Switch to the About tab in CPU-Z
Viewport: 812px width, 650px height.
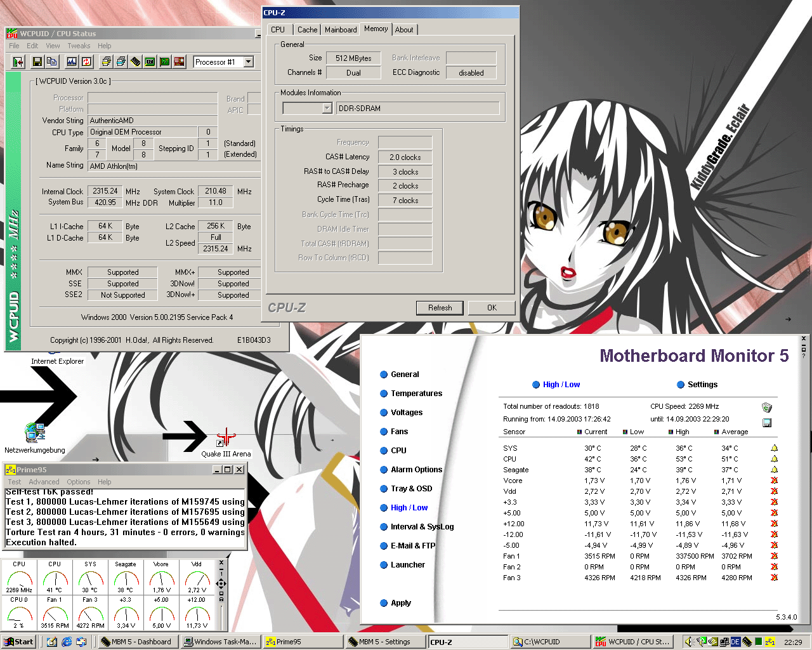404,30
